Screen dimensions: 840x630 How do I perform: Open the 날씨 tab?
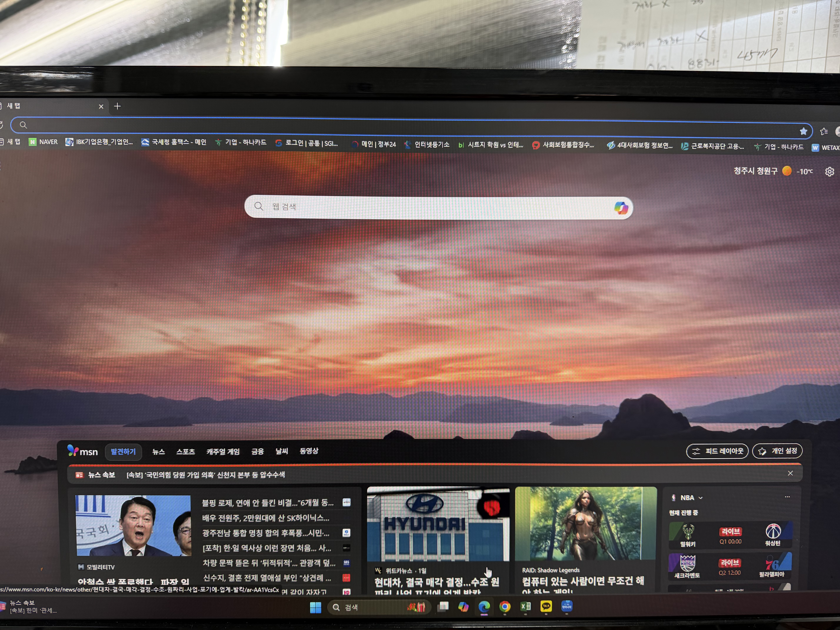282,451
